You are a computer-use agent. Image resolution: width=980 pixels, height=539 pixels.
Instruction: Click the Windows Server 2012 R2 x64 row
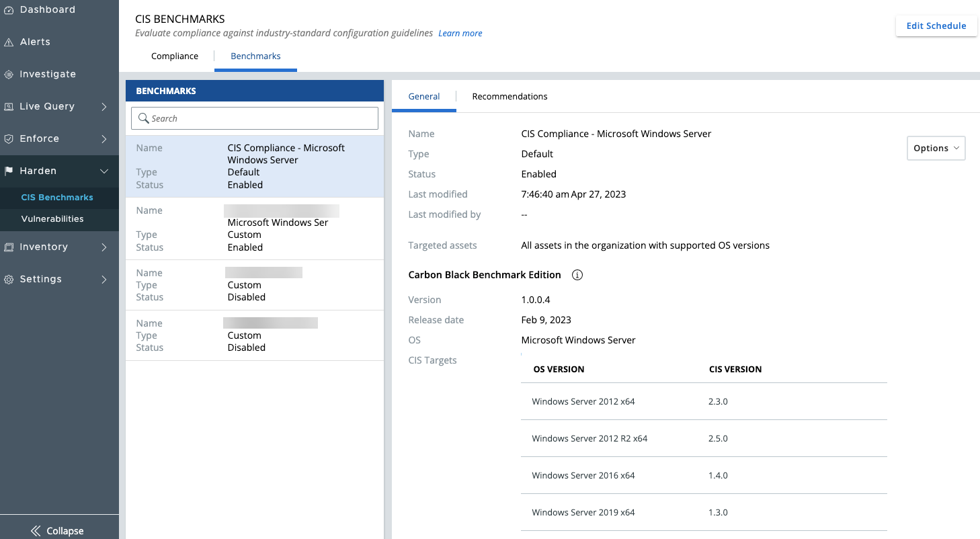point(704,439)
